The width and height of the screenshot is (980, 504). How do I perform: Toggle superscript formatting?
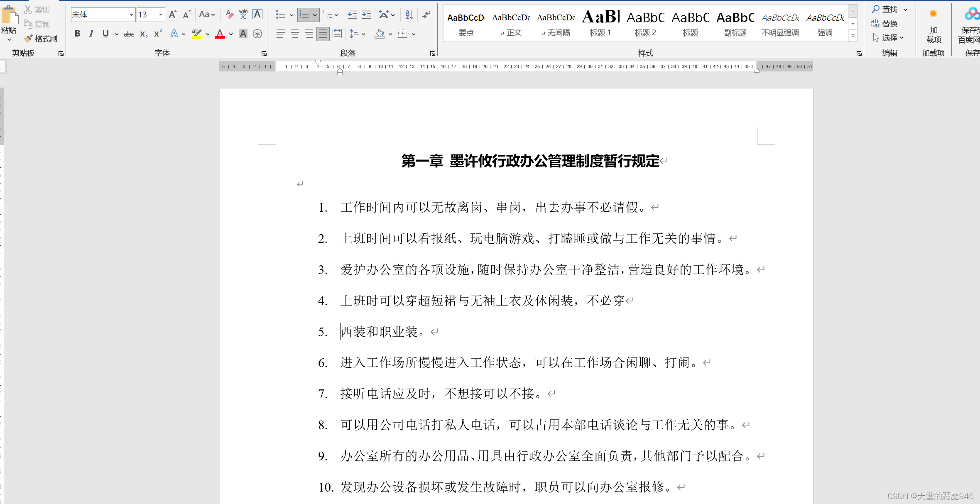point(158,34)
